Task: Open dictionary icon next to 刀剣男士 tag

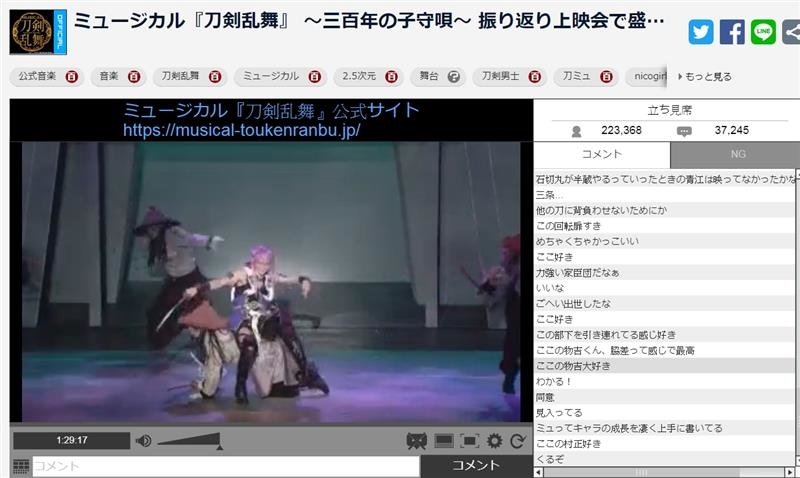Action: coord(535,77)
